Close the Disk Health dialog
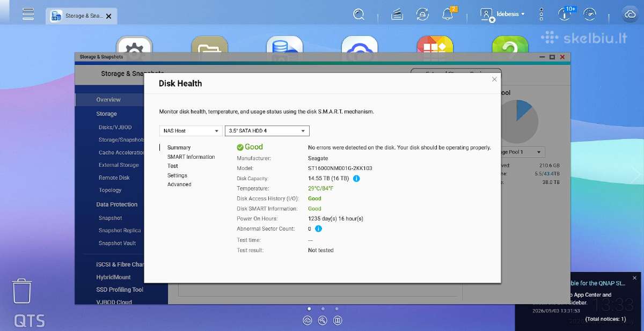 [494, 79]
